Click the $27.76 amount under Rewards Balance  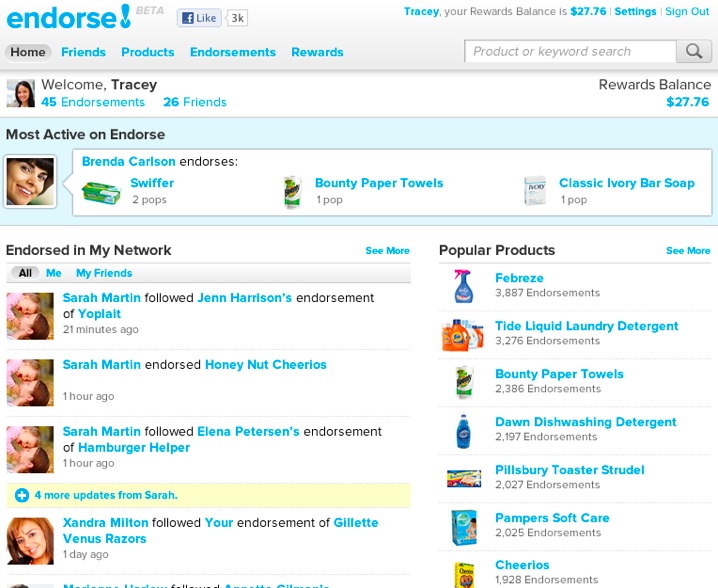tap(687, 102)
